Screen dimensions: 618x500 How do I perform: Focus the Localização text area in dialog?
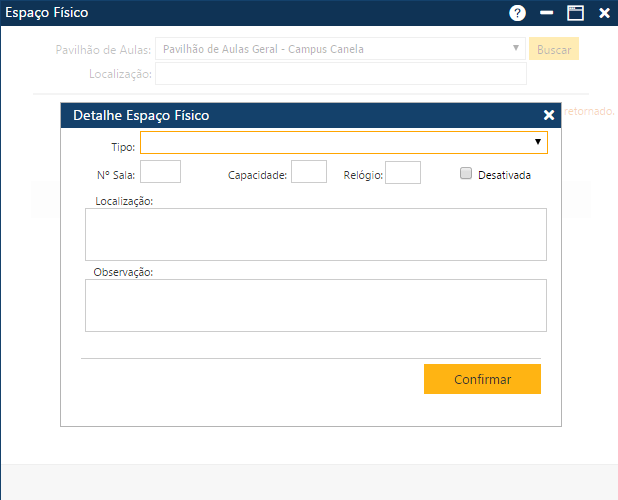[x=316, y=234]
